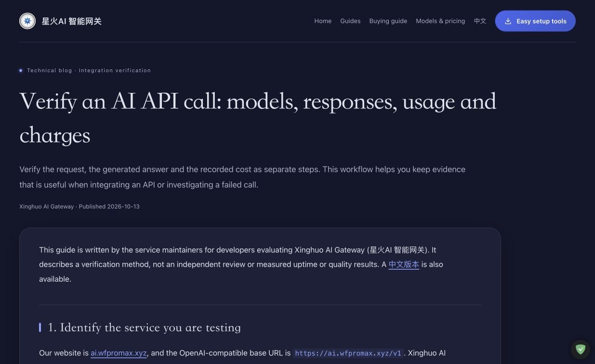Click the Technical blog · Integration verification label
The width and height of the screenshot is (595, 364).
coord(89,70)
